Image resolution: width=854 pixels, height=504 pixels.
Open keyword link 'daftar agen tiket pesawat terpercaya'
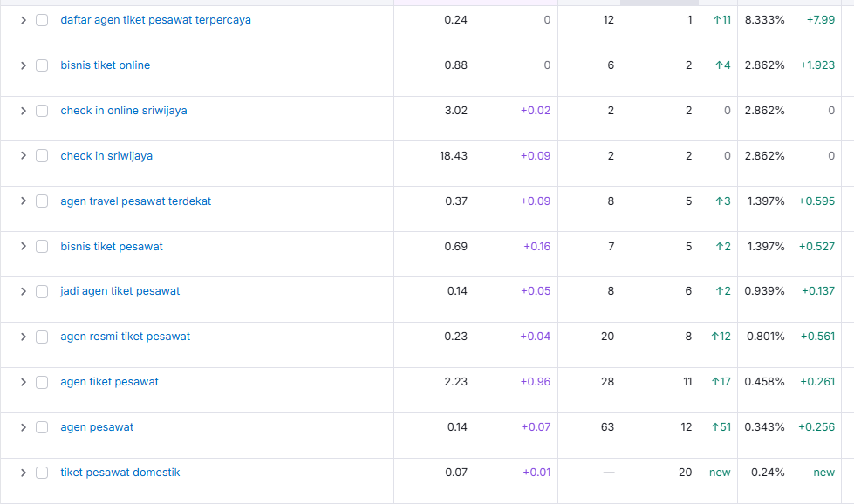point(155,20)
